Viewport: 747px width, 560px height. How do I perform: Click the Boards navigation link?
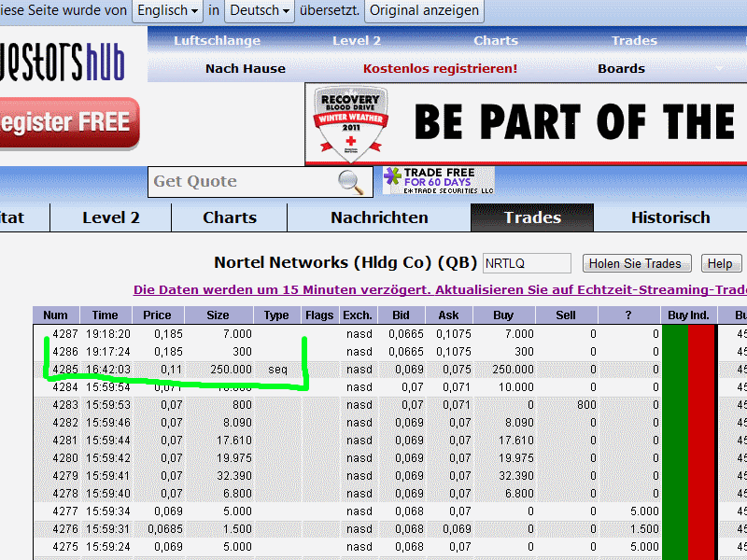pos(621,68)
